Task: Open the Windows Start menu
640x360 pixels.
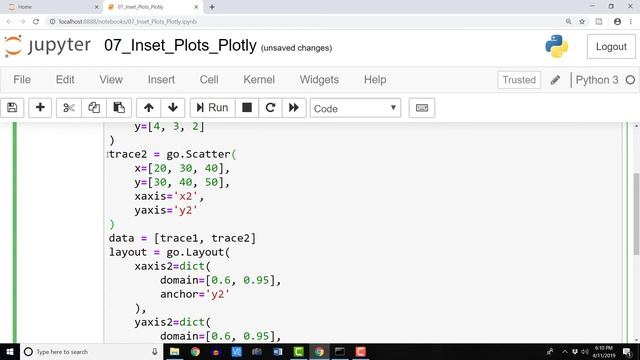Action: click(x=10, y=352)
